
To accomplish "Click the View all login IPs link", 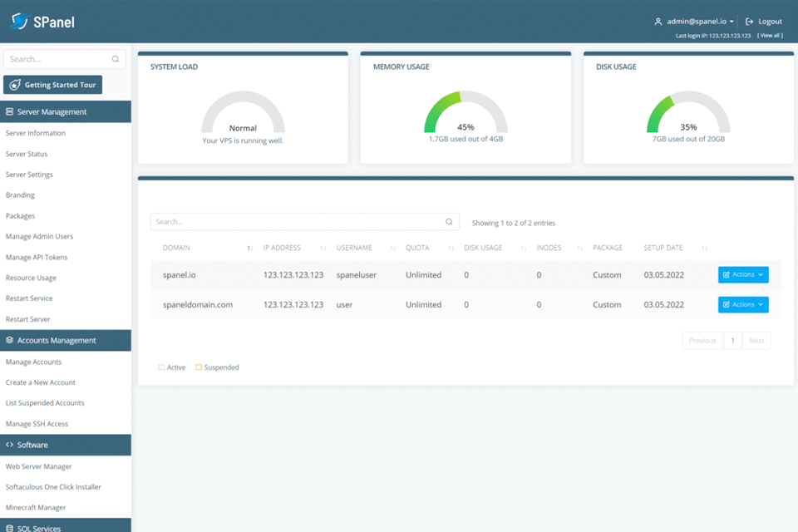I will coord(769,36).
